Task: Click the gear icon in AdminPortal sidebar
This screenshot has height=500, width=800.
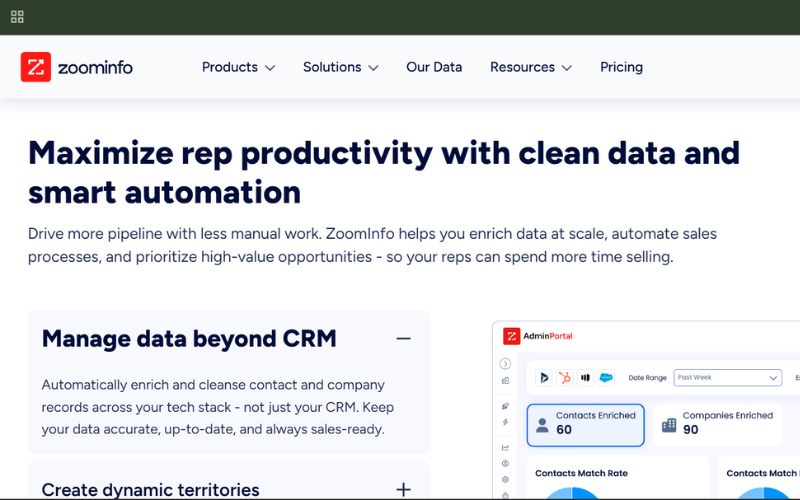Action: (x=505, y=480)
